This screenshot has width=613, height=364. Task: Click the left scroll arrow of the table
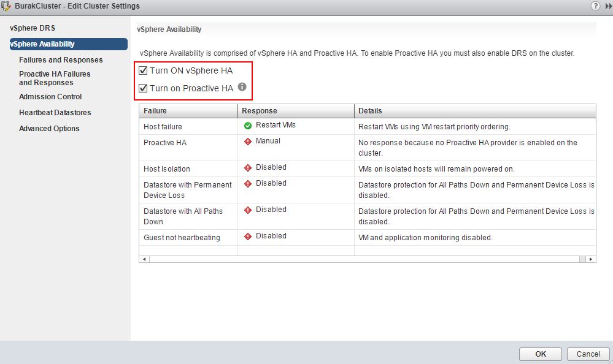tap(144, 259)
